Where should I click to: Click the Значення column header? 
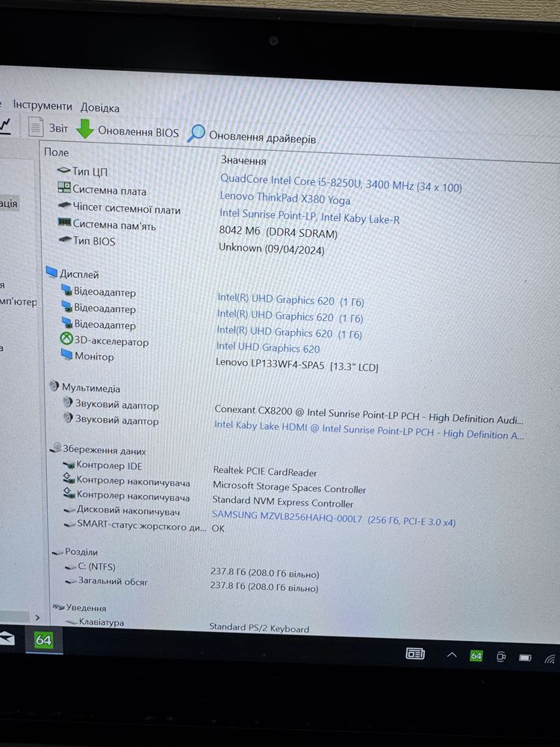point(243,161)
